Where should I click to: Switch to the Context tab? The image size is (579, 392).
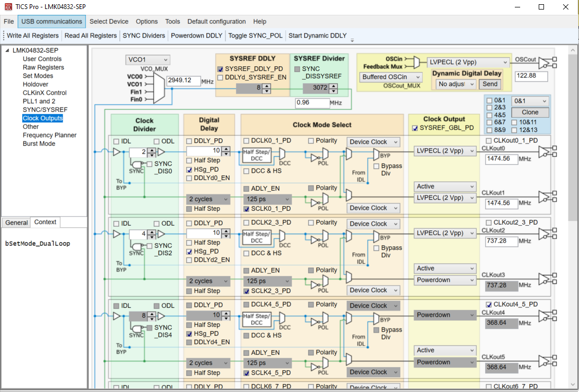45,222
